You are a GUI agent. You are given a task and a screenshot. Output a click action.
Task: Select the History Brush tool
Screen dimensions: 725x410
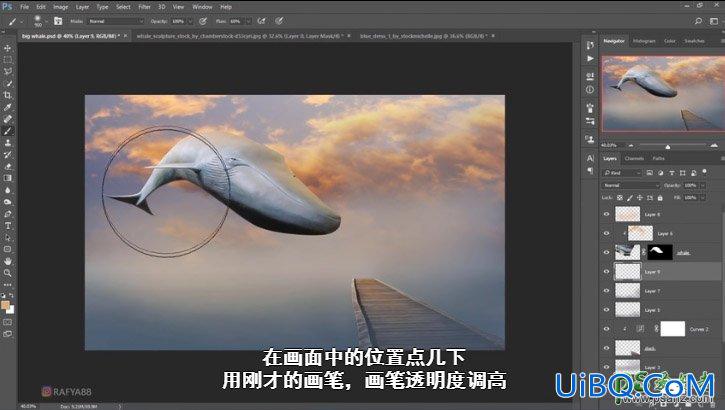tap(8, 154)
